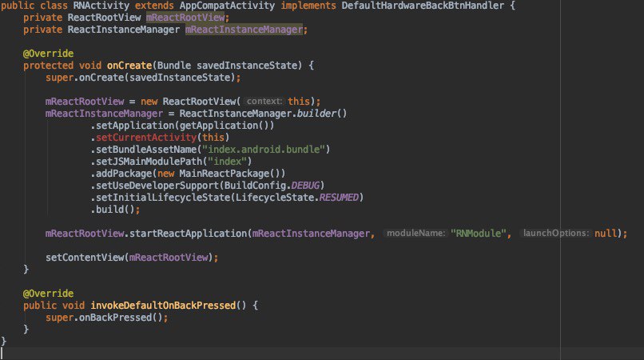644x360 pixels.
Task: Click the setContentView method call
Action: pyautogui.click(x=85, y=258)
